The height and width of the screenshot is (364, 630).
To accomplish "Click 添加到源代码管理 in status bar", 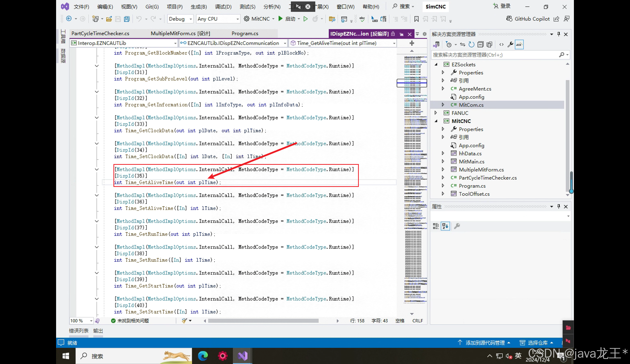I will [x=485, y=343].
